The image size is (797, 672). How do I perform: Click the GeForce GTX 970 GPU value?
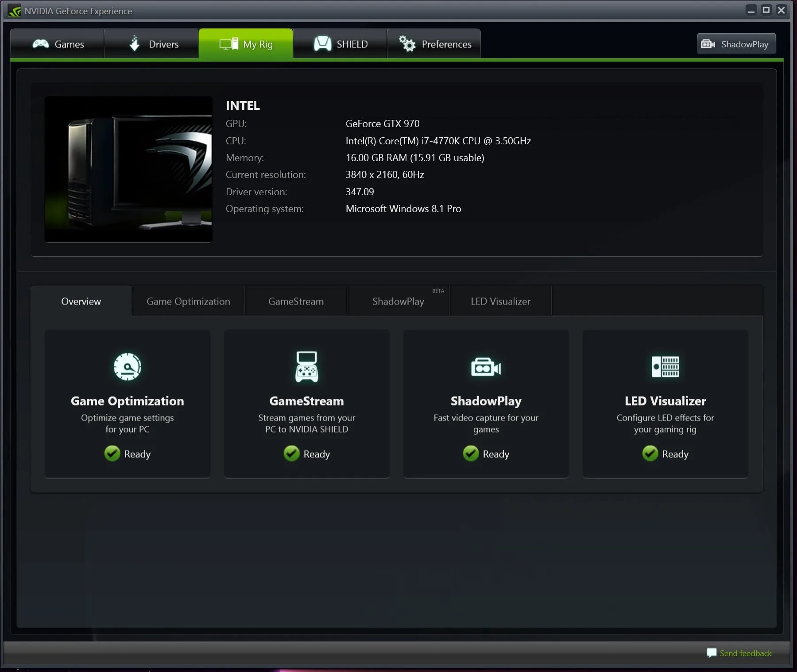click(383, 124)
